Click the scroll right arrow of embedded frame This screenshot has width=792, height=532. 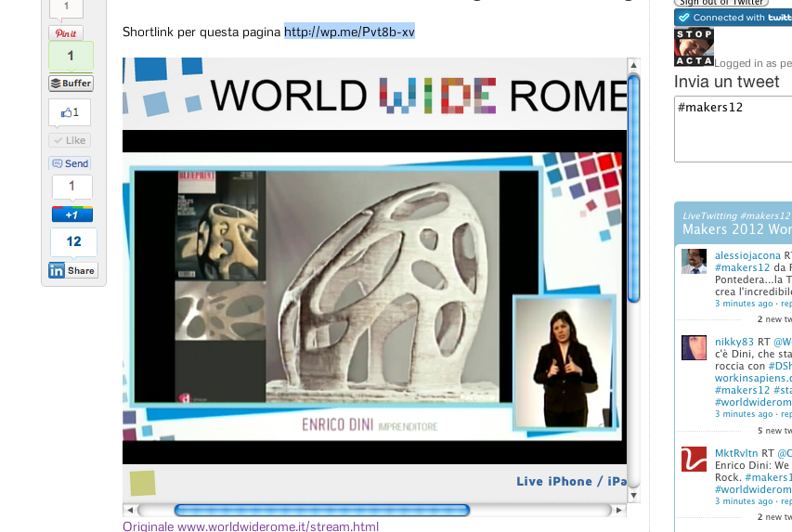(618, 510)
